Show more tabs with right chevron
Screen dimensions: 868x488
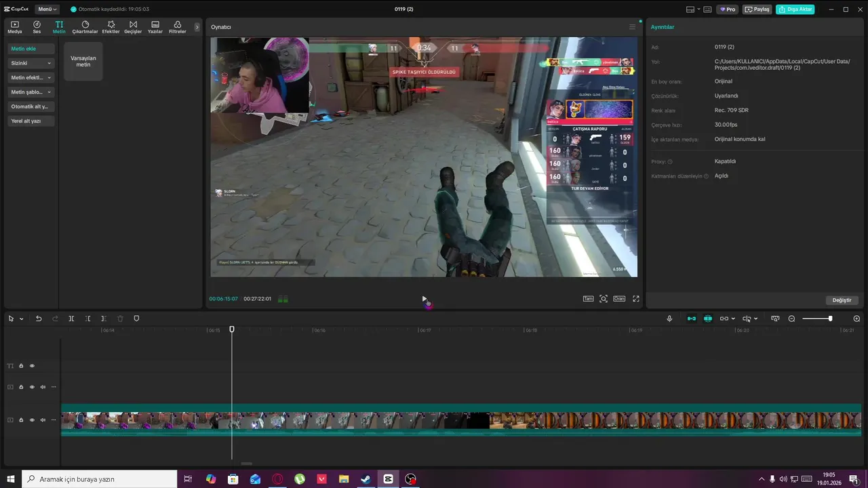point(197,27)
